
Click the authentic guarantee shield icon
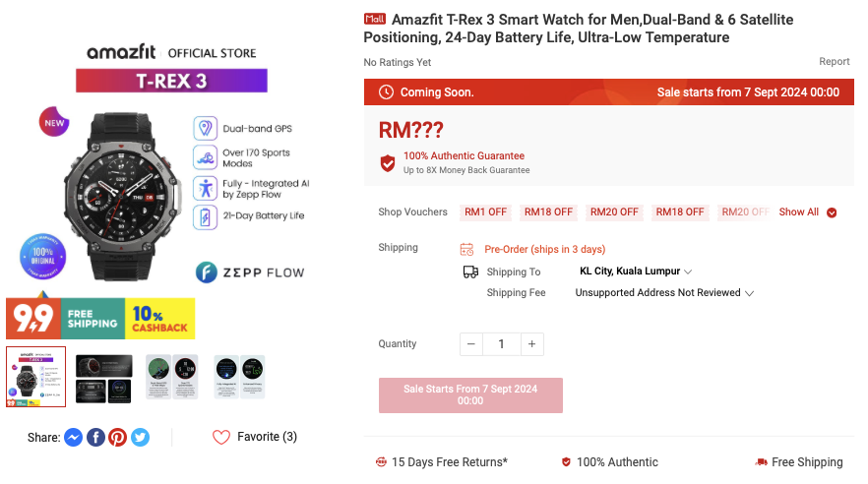388,163
